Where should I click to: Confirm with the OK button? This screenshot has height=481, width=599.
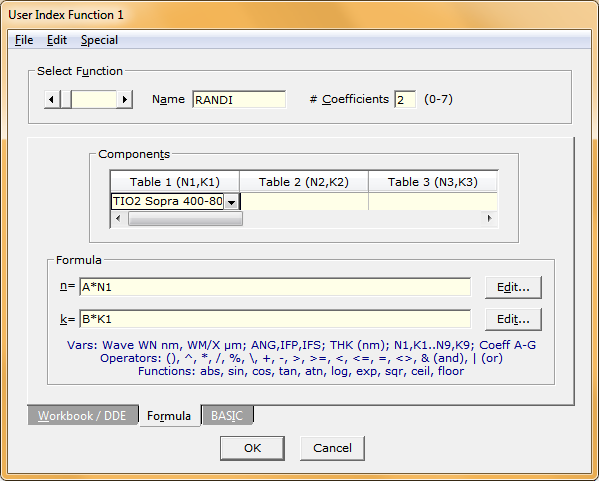253,448
